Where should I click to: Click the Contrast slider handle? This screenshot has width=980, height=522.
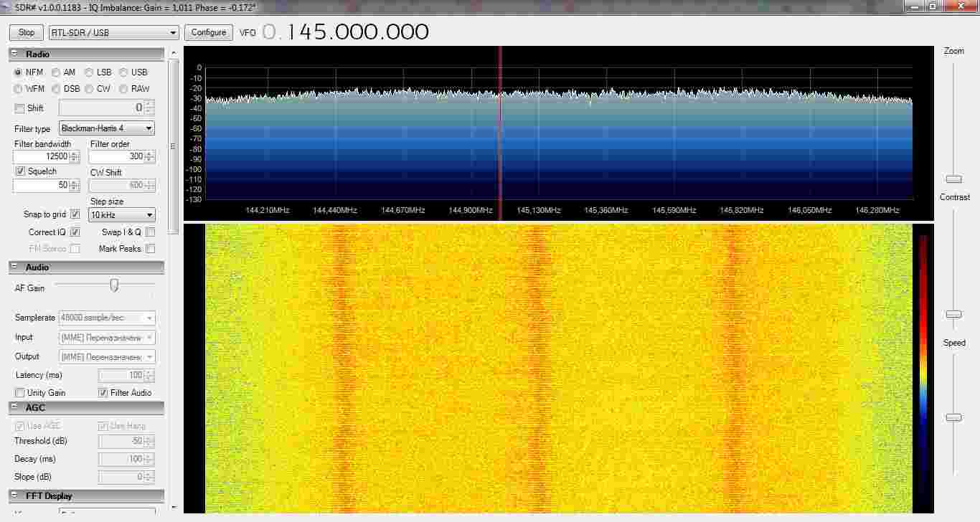click(x=953, y=315)
